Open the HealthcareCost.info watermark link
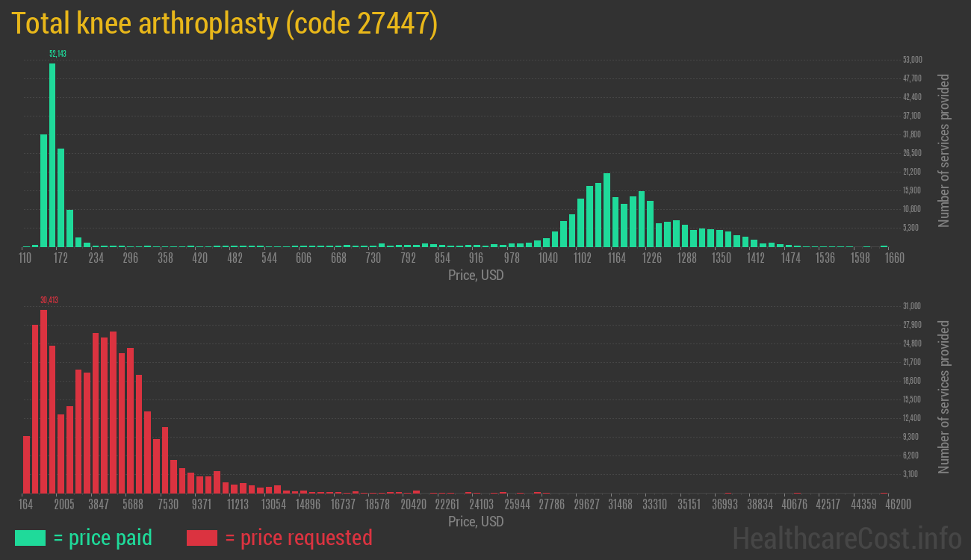 [846, 538]
